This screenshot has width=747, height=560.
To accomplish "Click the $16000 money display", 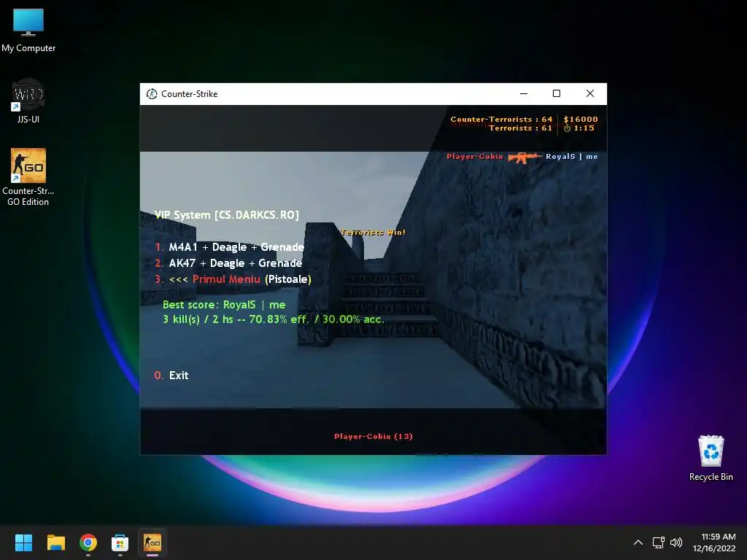I will [581, 120].
